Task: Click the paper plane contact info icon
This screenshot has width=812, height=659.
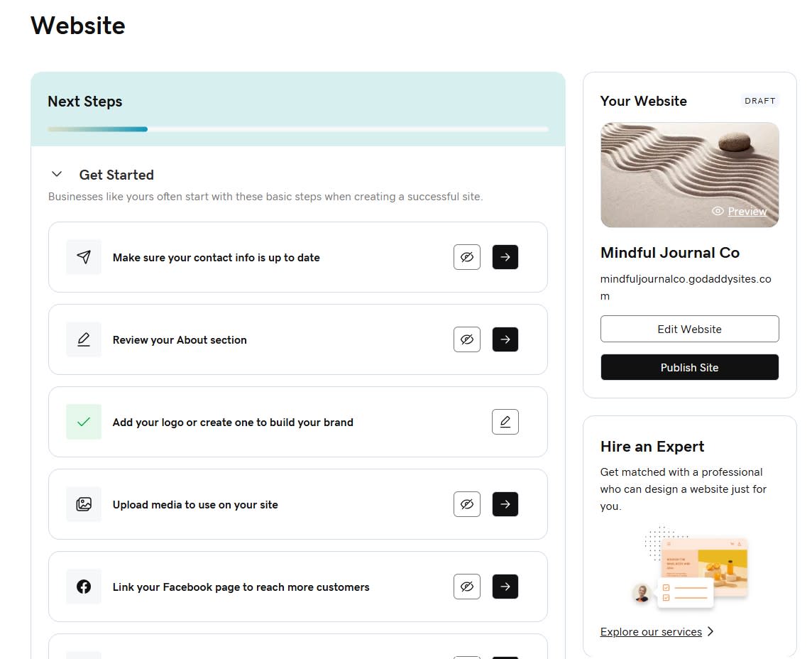Action: (x=84, y=257)
